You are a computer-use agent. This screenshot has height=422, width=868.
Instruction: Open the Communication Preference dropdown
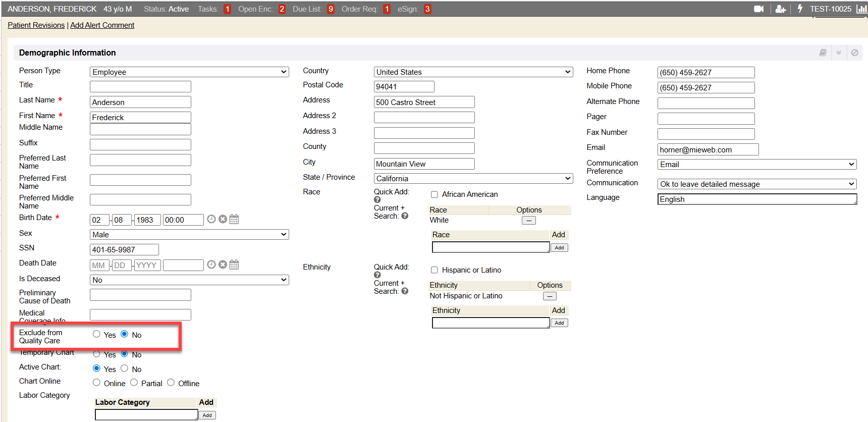click(x=756, y=165)
